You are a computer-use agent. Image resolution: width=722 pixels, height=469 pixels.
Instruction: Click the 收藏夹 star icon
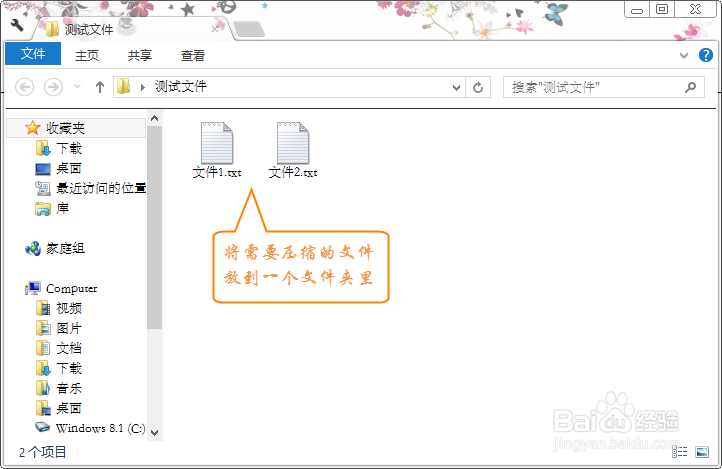(32, 127)
